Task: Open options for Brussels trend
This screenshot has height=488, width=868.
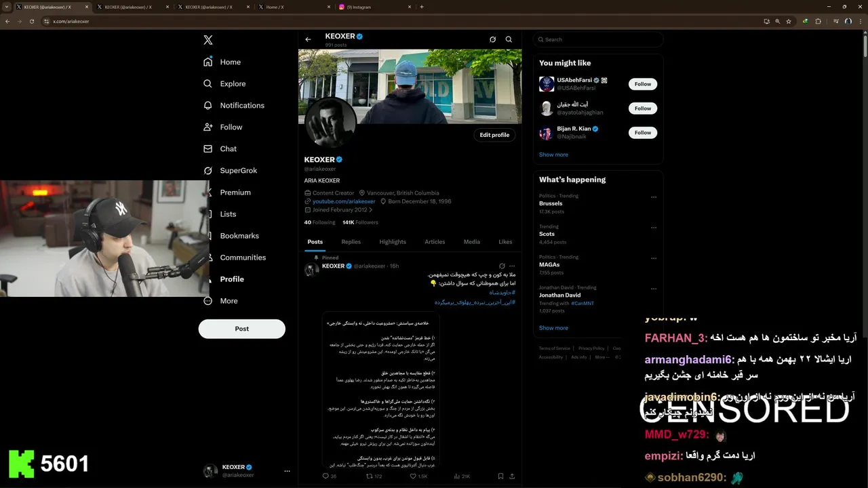Action: click(654, 197)
